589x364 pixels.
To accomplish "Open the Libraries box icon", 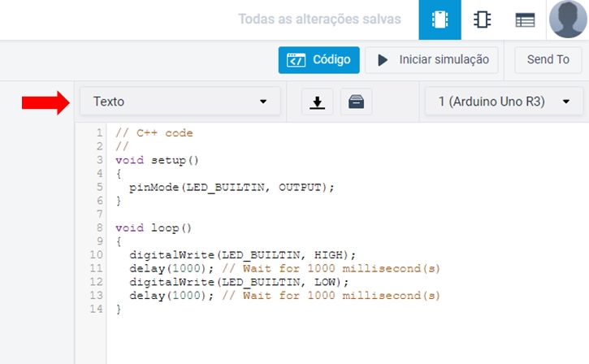I will 356,102.
